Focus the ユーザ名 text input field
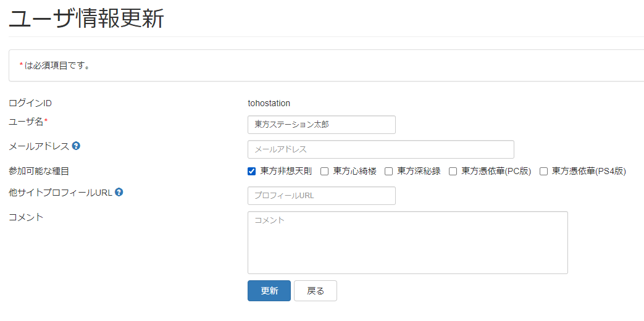 [321, 125]
